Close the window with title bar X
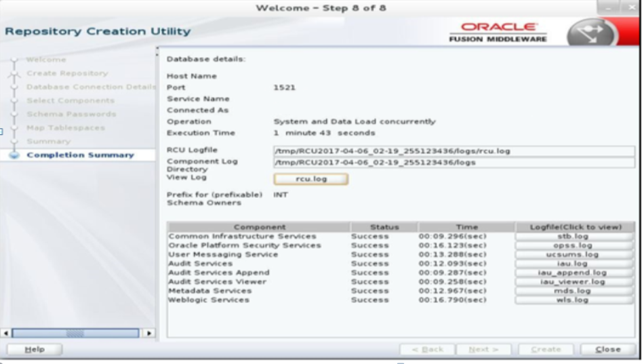642x364 pixels. point(631,7)
